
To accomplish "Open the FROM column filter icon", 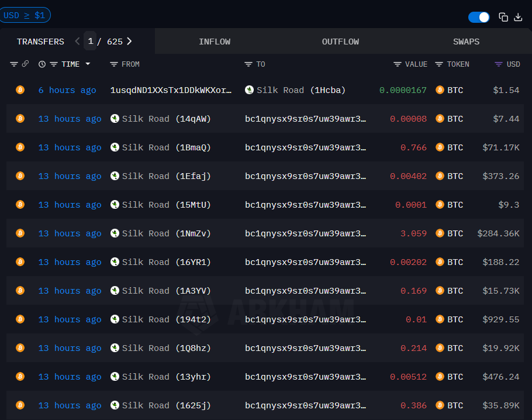I will pos(114,64).
